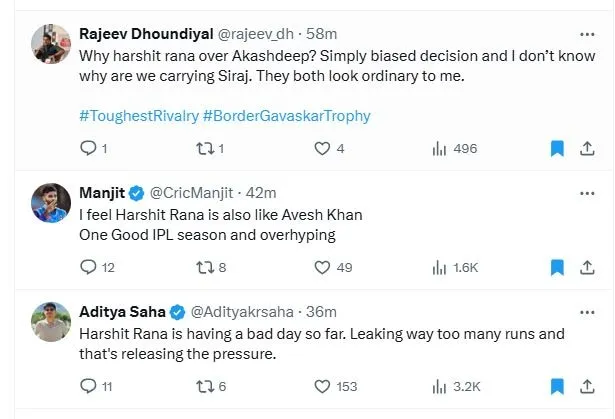The width and height of the screenshot is (615, 419).
Task: Reply to Aditya Saha's tweet
Action: 88,386
